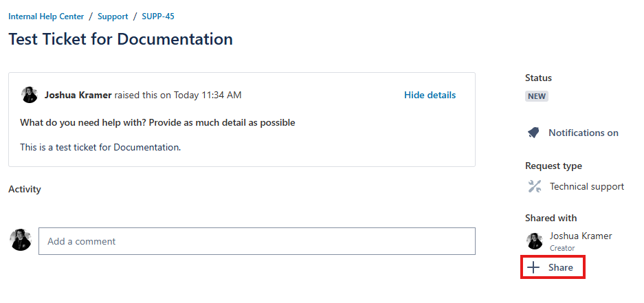644x303 pixels.
Task: Collapse the request with Hide details
Action: click(430, 95)
